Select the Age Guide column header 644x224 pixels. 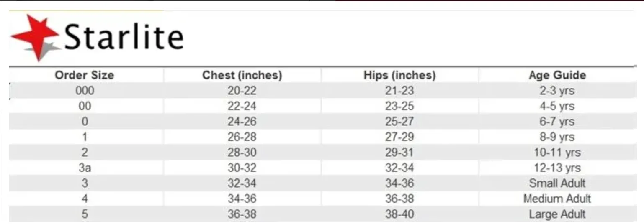[x=557, y=75]
